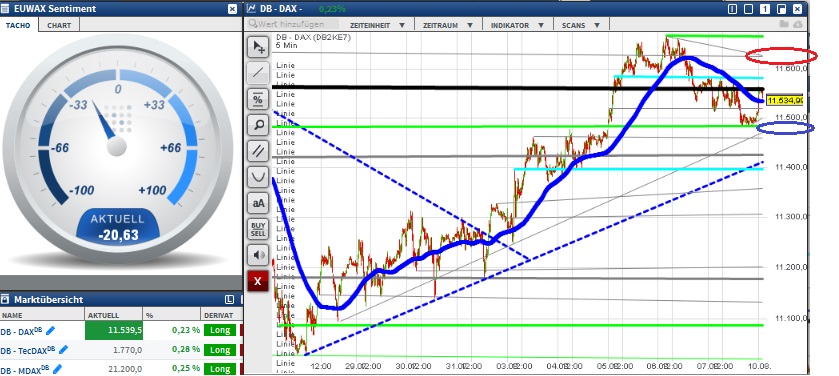The width and height of the screenshot is (839, 376).
Task: Select the percent retracement tool
Action: [x=258, y=99]
